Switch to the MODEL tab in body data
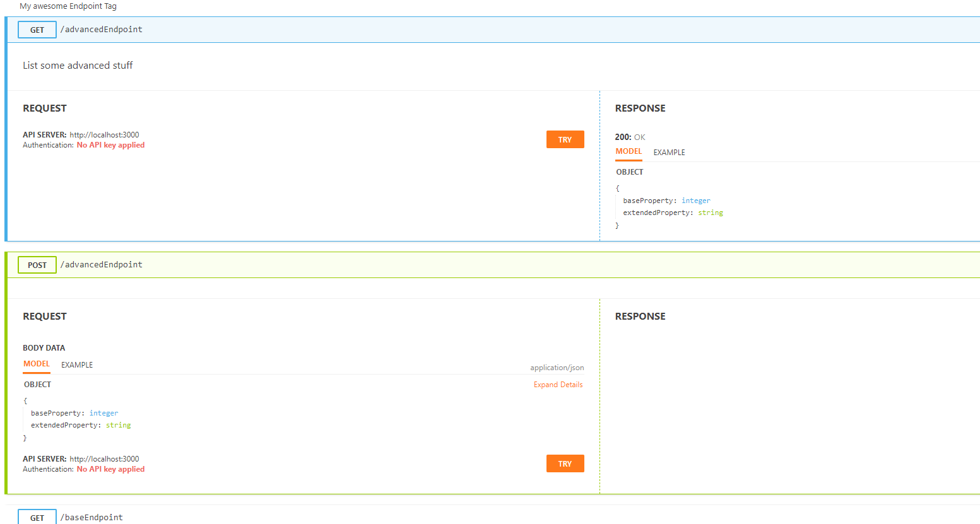 (x=36, y=364)
